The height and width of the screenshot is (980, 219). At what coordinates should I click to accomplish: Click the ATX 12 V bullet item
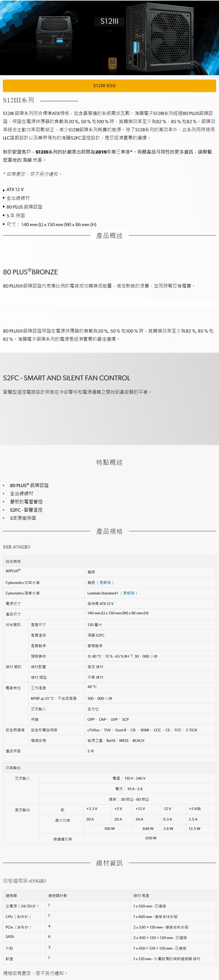[15, 190]
